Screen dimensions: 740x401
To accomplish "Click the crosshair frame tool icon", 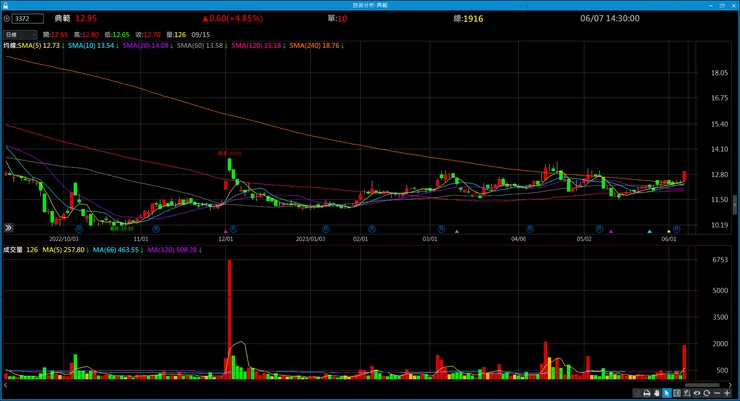I will coord(677,393).
